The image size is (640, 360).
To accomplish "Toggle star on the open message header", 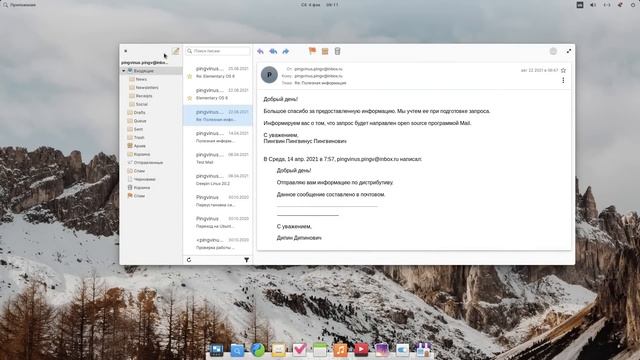I will (x=563, y=70).
